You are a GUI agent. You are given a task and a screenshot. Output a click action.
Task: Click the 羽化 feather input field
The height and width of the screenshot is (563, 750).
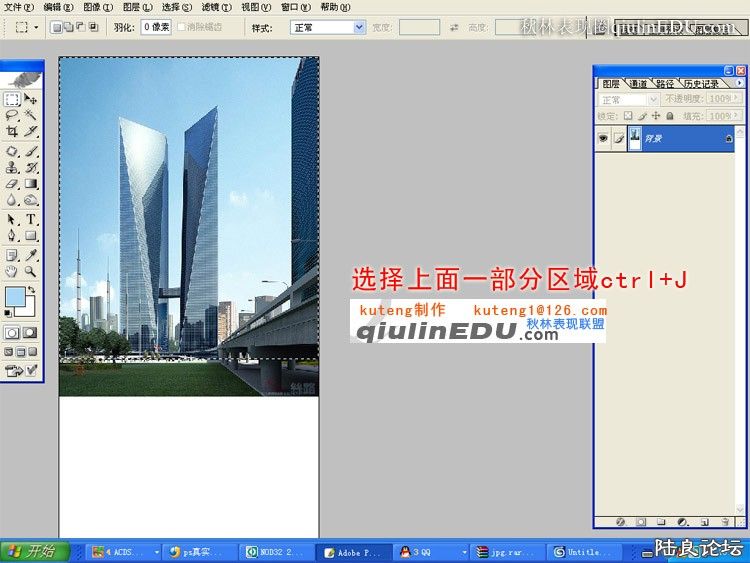[155, 28]
